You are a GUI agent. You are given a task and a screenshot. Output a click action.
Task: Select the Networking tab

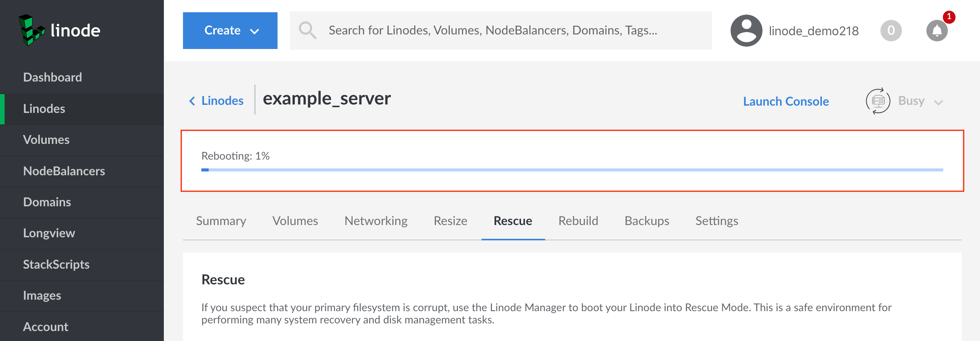376,221
